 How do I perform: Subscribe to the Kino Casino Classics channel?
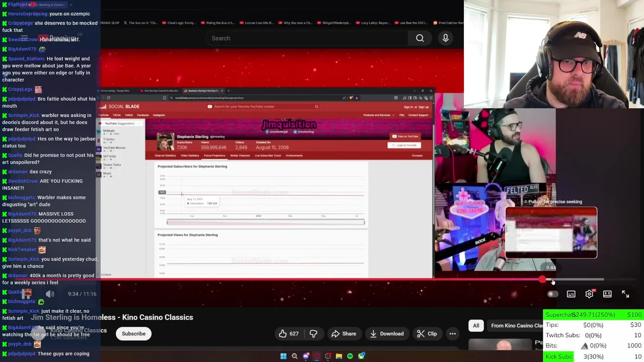pos(133,334)
